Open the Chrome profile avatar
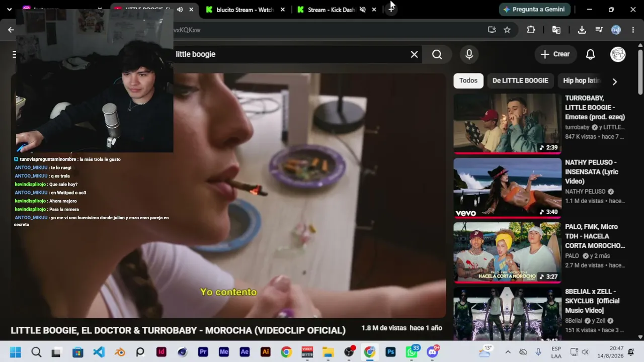Screen dimensions: 644x362 coord(616,30)
